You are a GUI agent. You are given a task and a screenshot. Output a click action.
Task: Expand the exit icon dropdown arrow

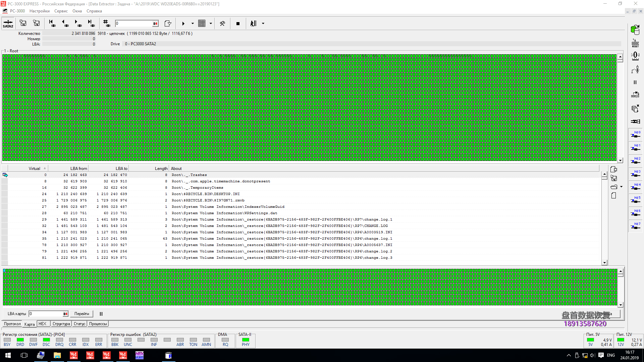click(263, 23)
